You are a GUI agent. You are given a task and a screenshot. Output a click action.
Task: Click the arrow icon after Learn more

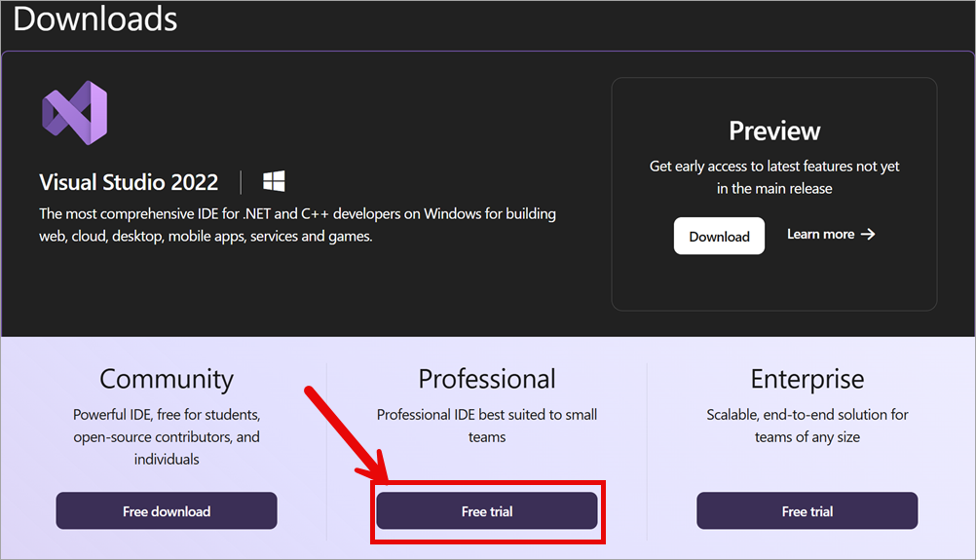click(x=868, y=234)
